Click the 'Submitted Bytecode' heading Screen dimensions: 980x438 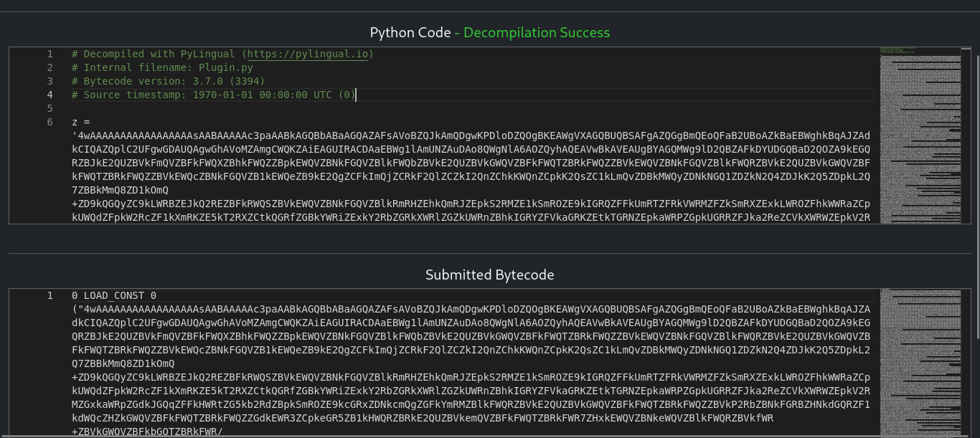(x=490, y=275)
